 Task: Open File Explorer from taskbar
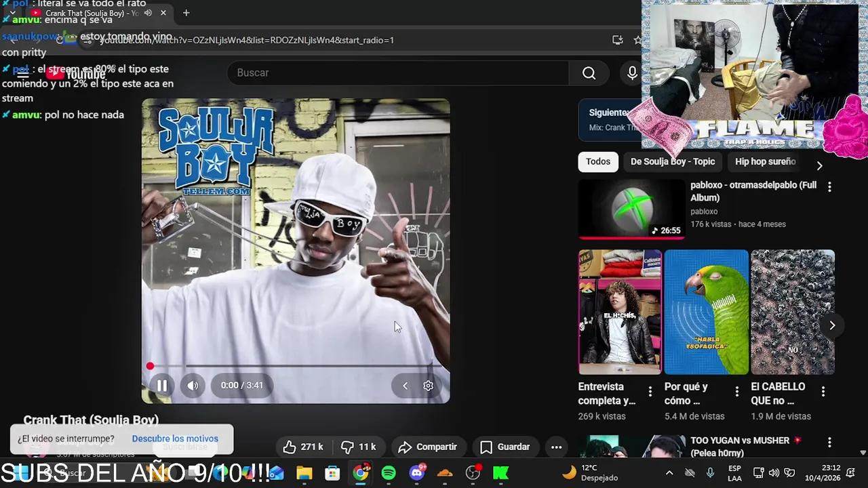304,472
